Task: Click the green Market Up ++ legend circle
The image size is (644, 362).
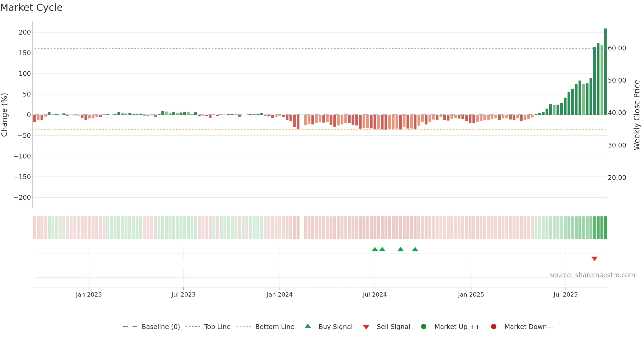Action: coord(424,327)
